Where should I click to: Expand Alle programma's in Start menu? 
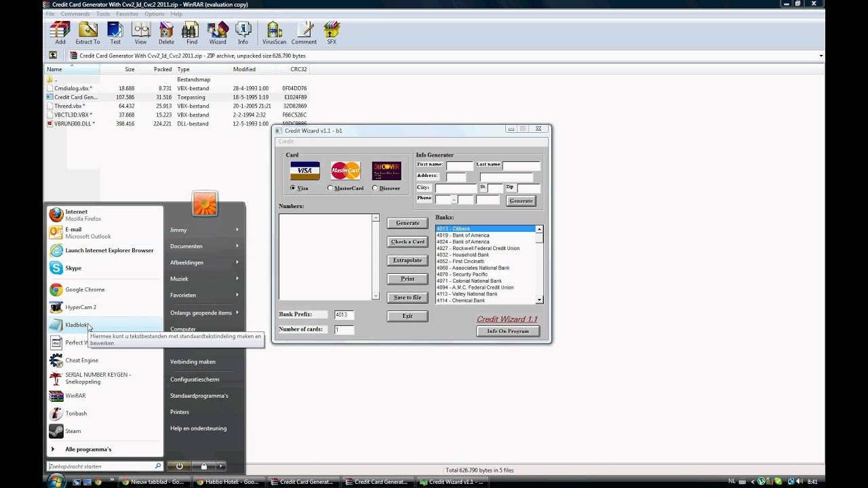105,449
